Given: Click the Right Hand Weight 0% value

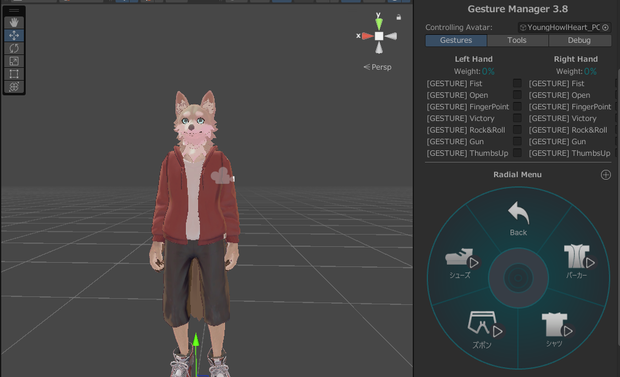Looking at the screenshot, I should click(x=590, y=72).
